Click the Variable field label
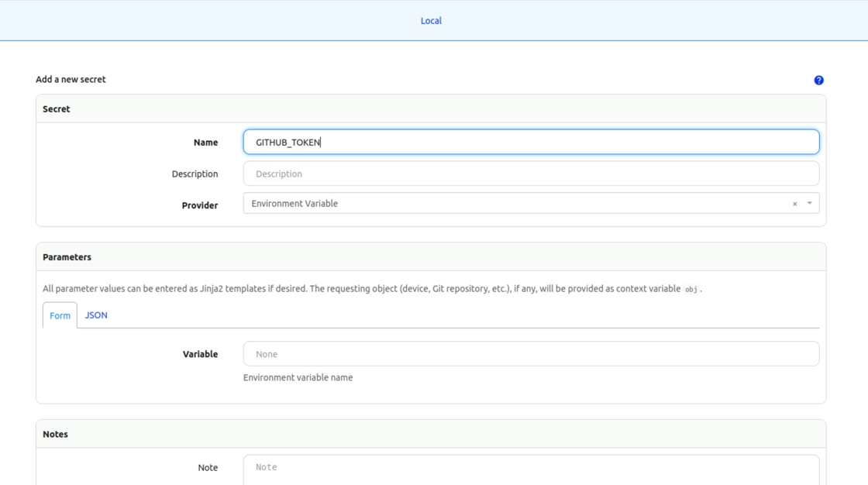The width and height of the screenshot is (868, 485). pos(200,354)
